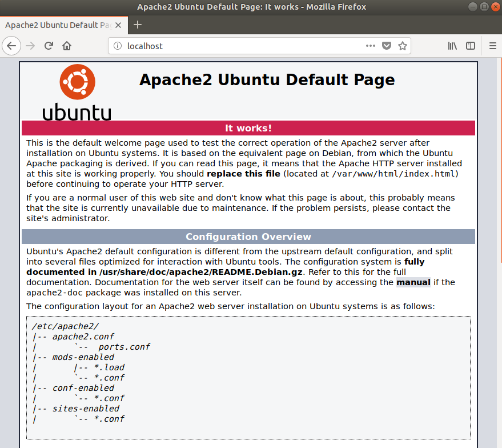This screenshot has height=448, width=502.
Task: Open the manual link
Action: [x=413, y=282]
